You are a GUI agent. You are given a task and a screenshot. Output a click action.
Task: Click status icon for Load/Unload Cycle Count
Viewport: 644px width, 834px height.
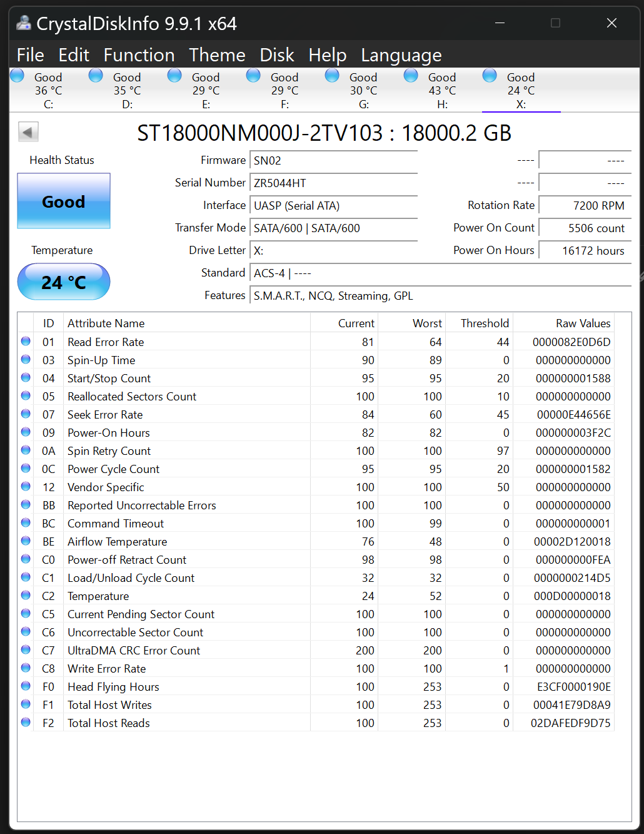[x=26, y=577]
